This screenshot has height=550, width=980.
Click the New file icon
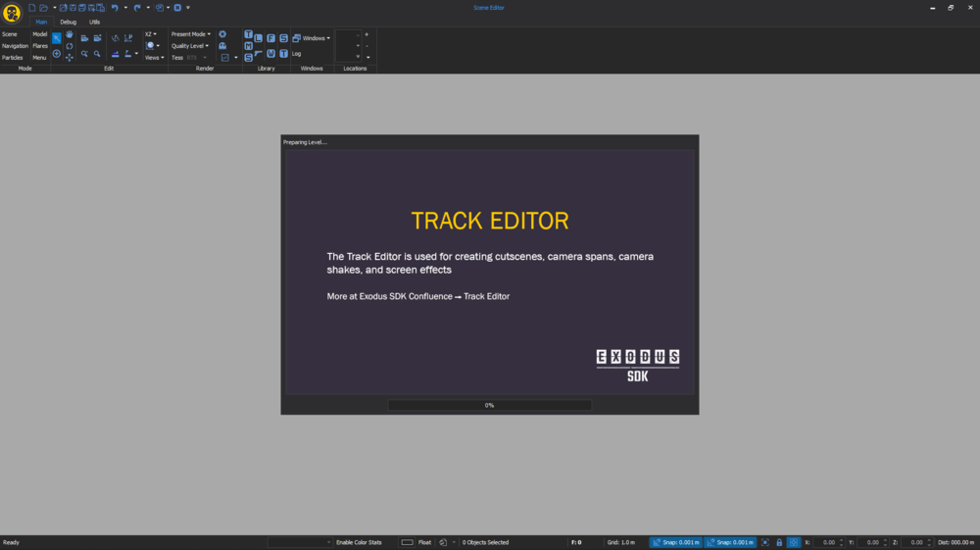(32, 8)
